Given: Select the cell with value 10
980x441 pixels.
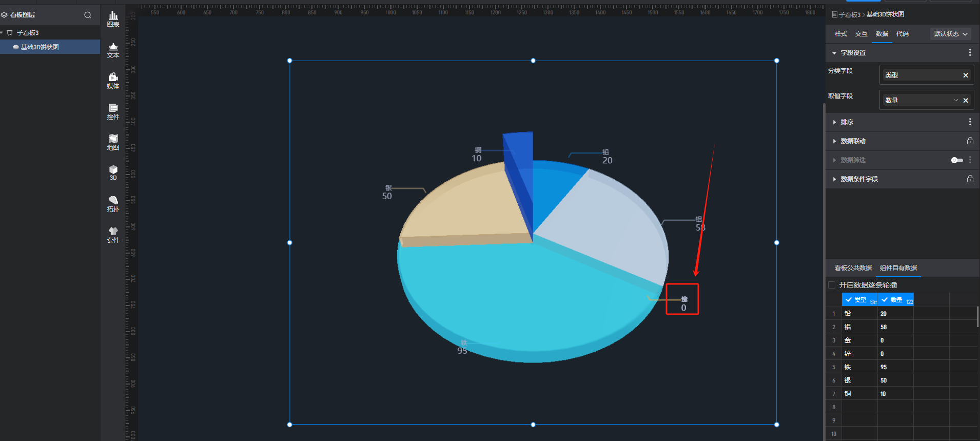Looking at the screenshot, I should point(895,394).
